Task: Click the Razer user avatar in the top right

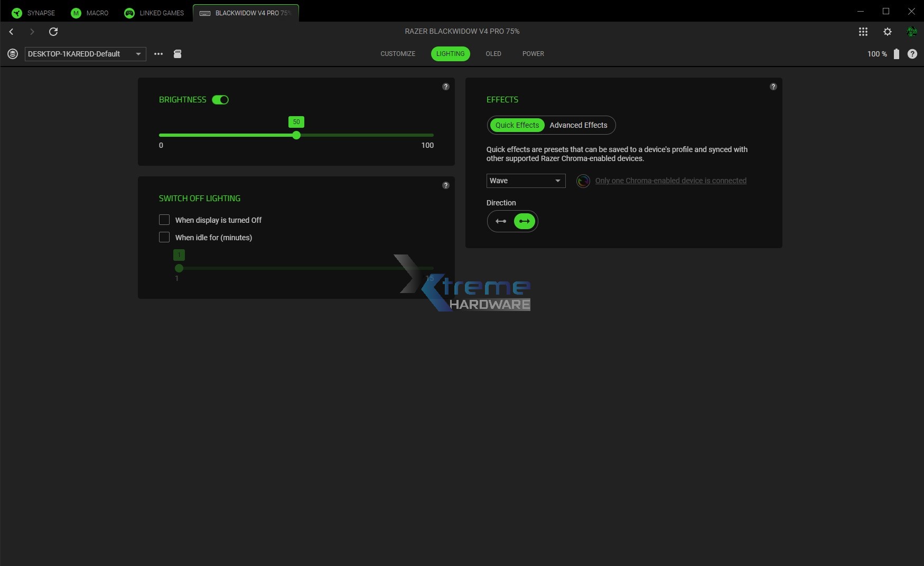Action: 912,32
